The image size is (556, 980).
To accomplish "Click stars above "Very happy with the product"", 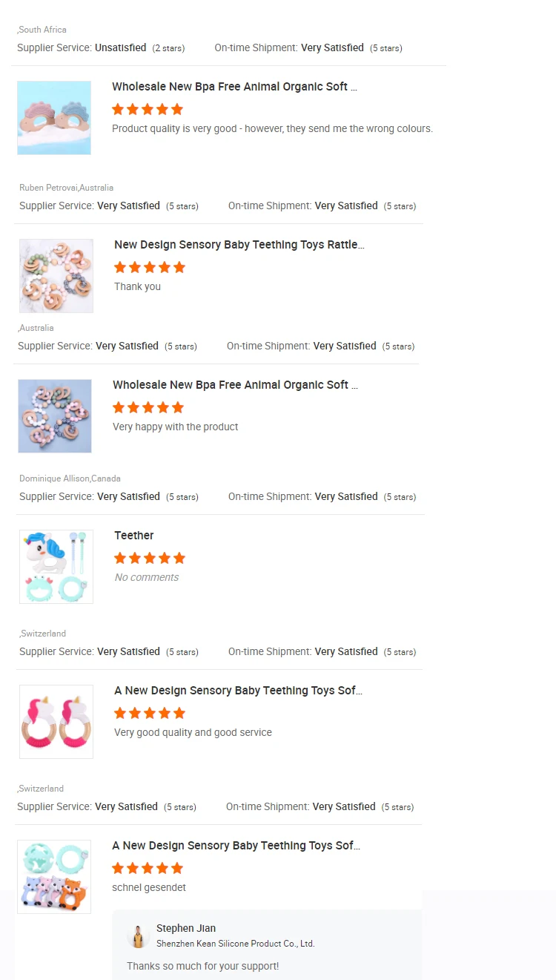I will click(148, 408).
